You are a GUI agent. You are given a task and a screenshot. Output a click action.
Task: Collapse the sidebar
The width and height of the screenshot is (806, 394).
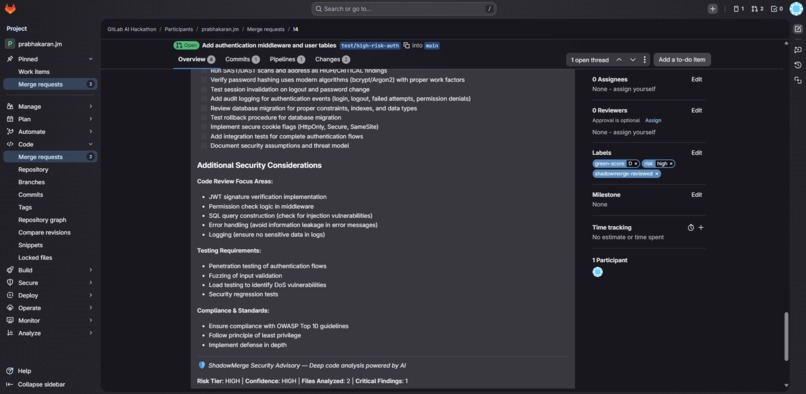pos(35,384)
